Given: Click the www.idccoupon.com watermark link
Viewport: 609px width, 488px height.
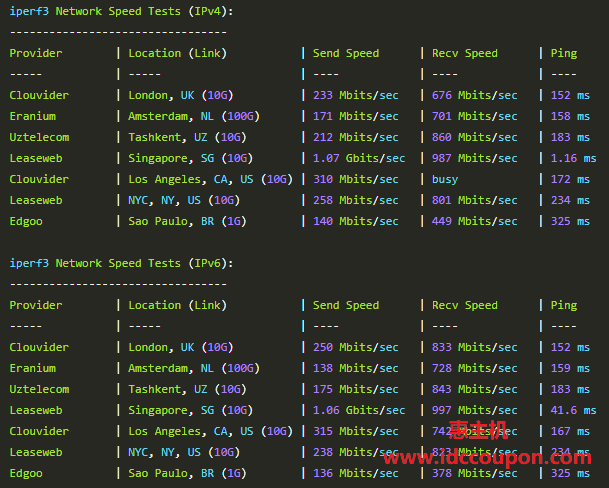Looking at the screenshot, I should (487, 458).
